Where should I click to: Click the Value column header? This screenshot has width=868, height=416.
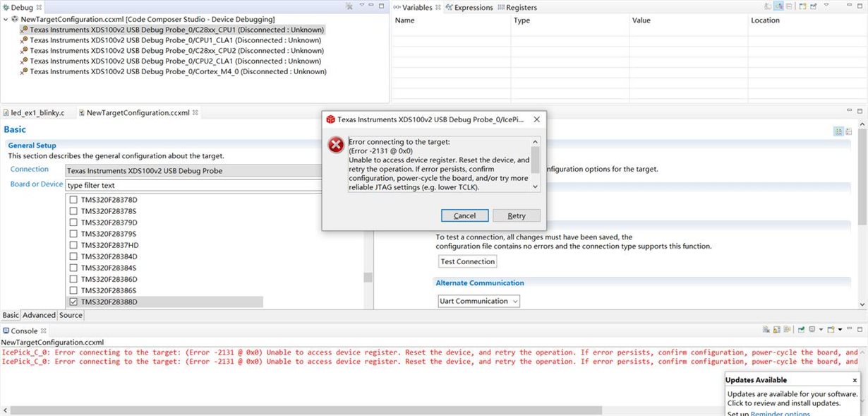pos(689,20)
